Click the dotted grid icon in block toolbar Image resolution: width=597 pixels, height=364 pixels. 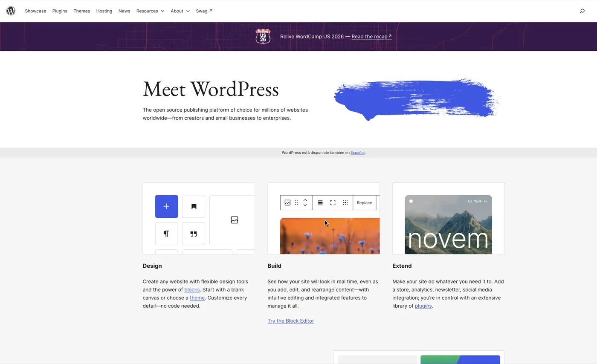pyautogui.click(x=345, y=203)
